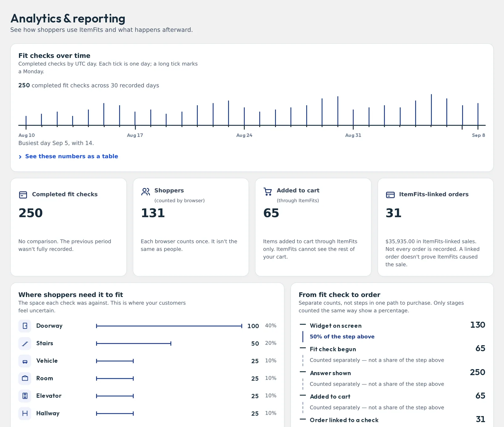
Task: Click the 31 ItemFits-linked orders value
Action: [393, 213]
